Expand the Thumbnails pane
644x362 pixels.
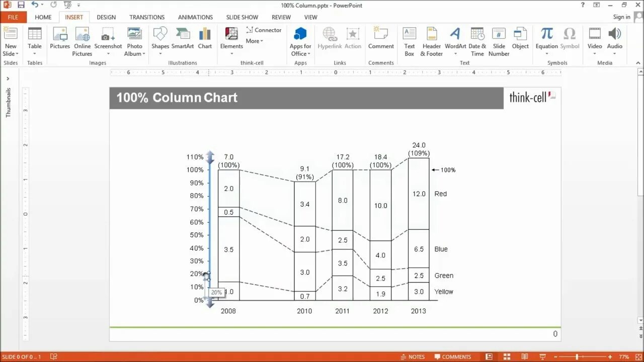pyautogui.click(x=8, y=79)
